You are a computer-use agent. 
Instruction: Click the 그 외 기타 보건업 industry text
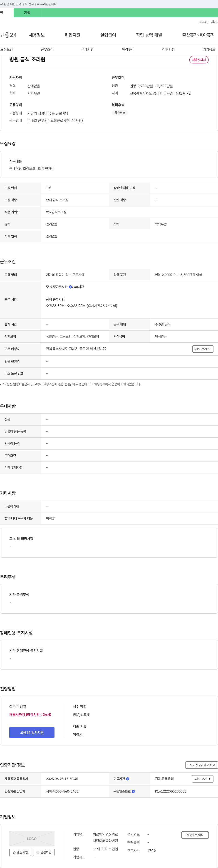pos(105,849)
